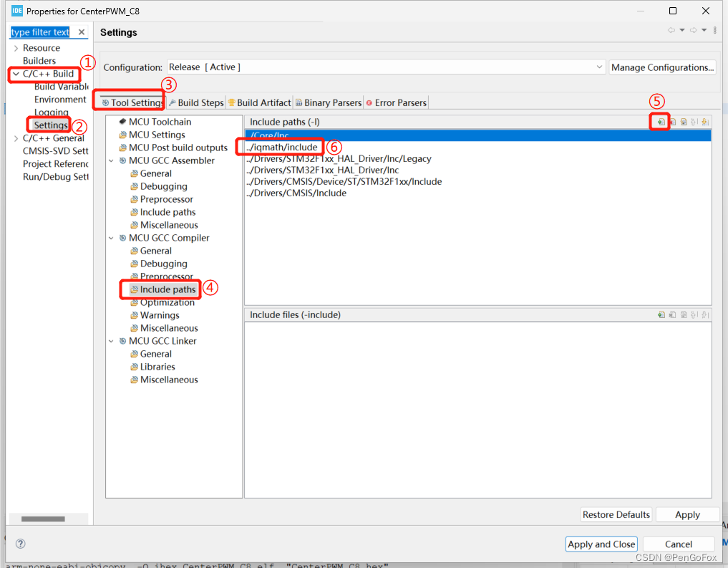Select Compiler Include paths
Screen dimensions: 728x568
click(x=163, y=289)
